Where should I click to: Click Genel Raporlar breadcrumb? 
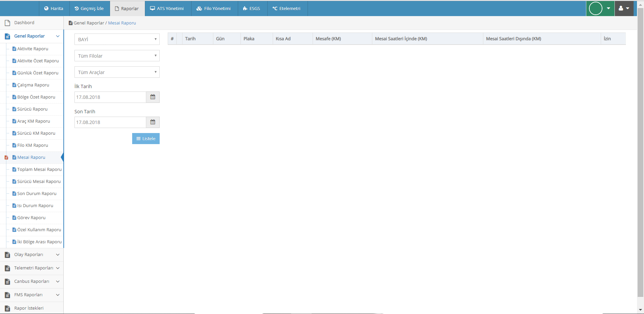[x=89, y=23]
